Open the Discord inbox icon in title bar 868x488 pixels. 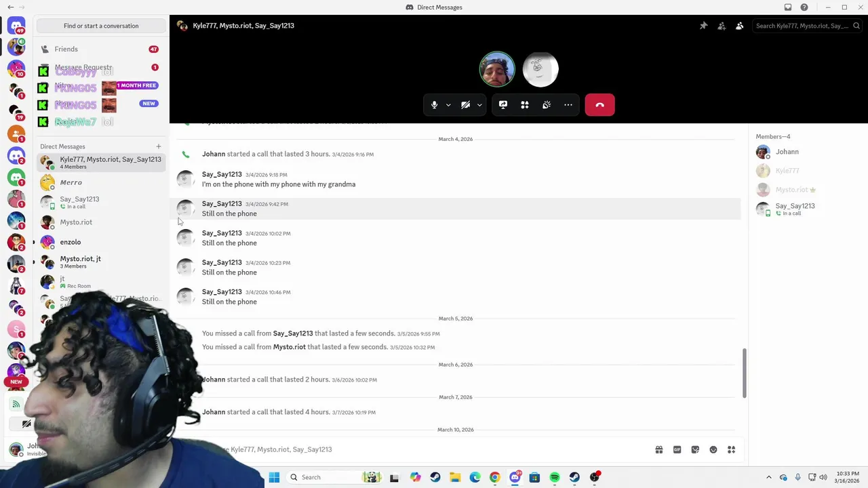pyautogui.click(x=788, y=7)
